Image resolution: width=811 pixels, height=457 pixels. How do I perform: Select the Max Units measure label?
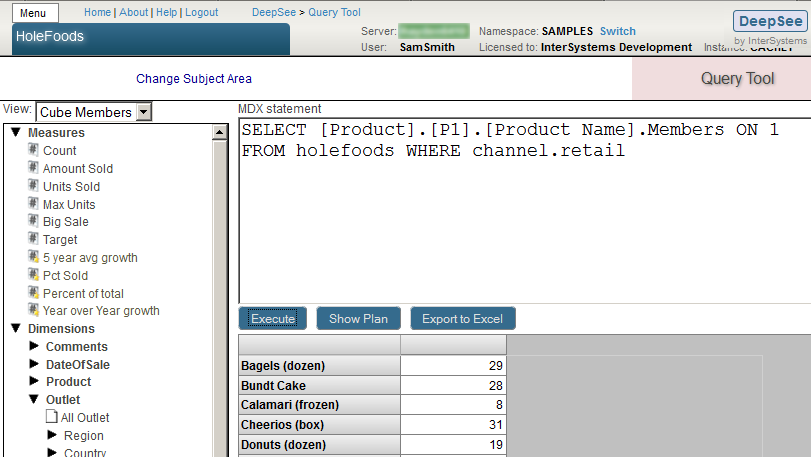[69, 205]
